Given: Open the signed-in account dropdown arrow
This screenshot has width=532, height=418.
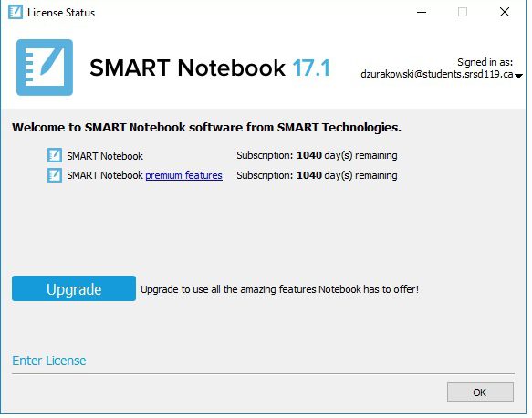Looking at the screenshot, I should 518,76.
